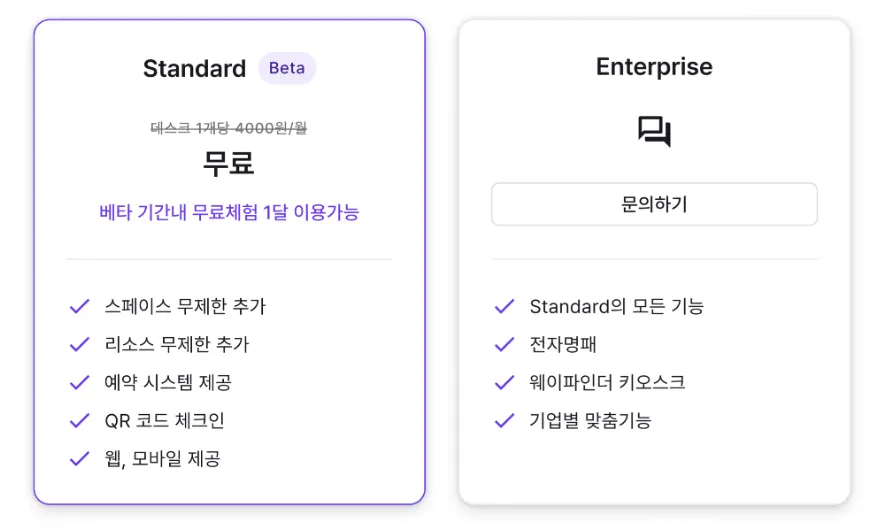Select the Enterprise plan heading
The height and width of the screenshot is (530, 888).
click(x=654, y=67)
